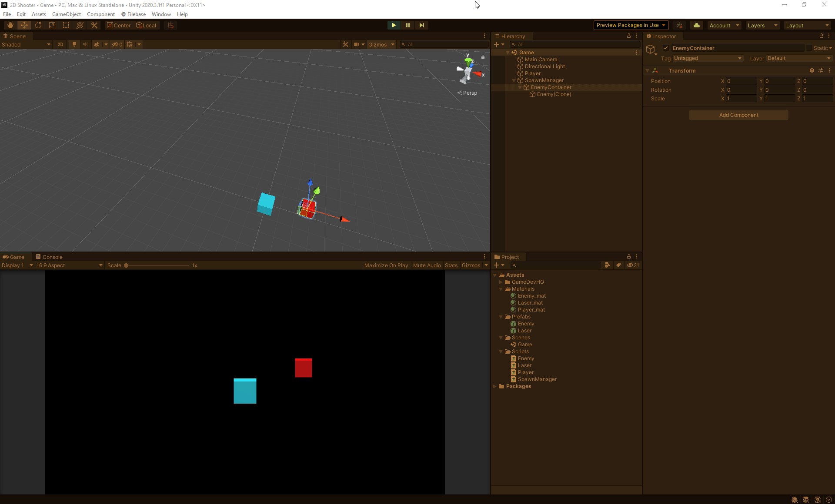This screenshot has height=504, width=835.
Task: Collapse the Game scene in Hierarchy
Action: click(508, 53)
